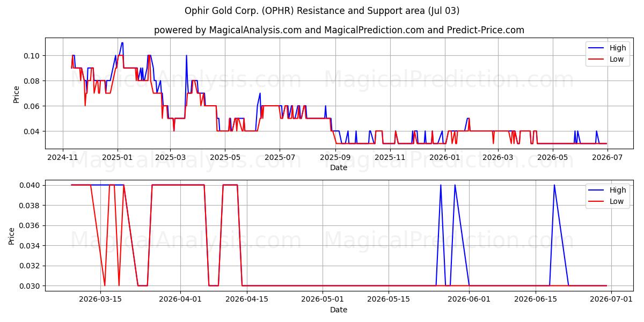Screen dimensions: 644x322
Task: Click the blue High line sample in the bottom legend
Action: tap(597, 190)
